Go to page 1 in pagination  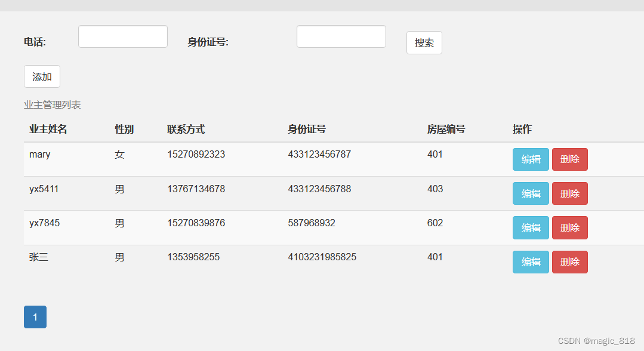35,317
